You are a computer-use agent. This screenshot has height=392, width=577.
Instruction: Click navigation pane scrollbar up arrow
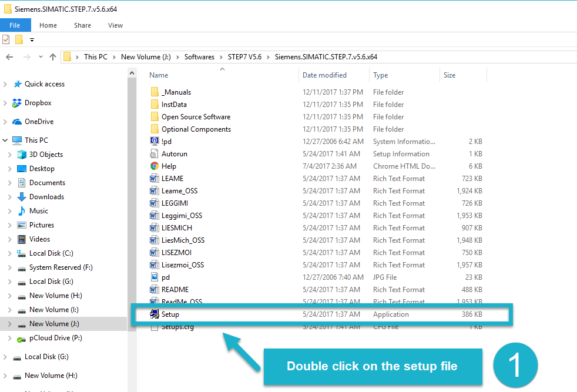tap(132, 73)
